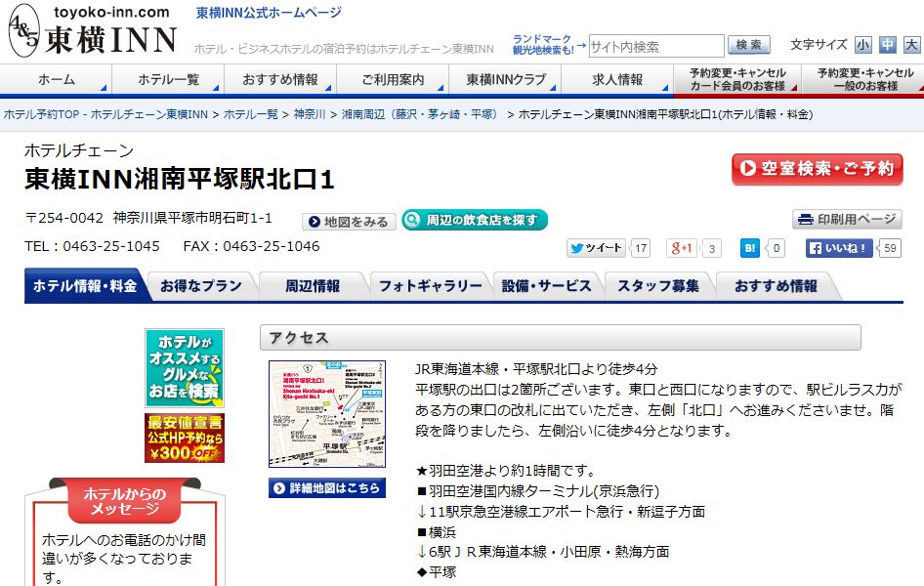Open the 印刷用ページ printer button
Image resolution: width=924 pixels, height=586 pixels.
coord(847,219)
